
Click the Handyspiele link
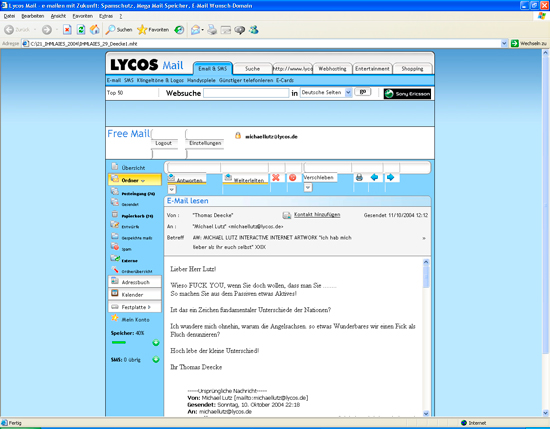(201, 80)
